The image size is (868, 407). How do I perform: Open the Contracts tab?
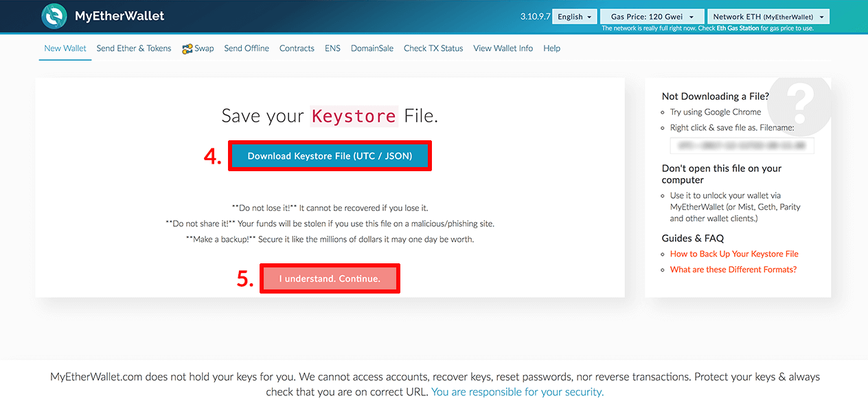coord(297,48)
